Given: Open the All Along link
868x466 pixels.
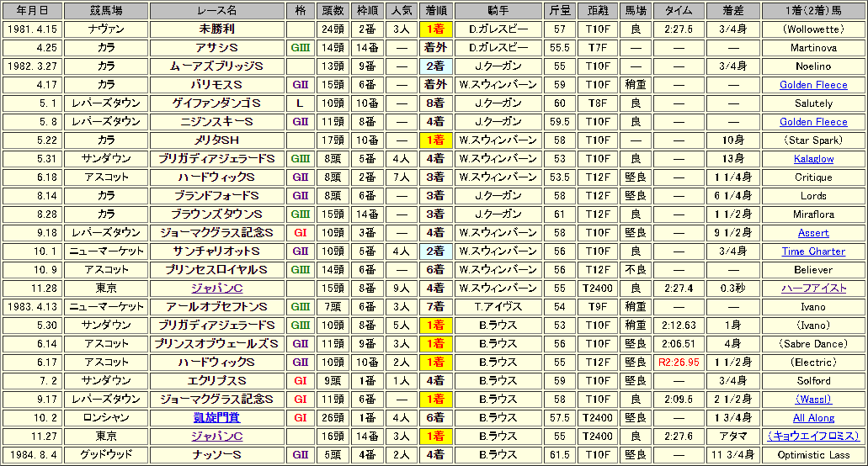Looking at the screenshot, I should tap(813, 417).
